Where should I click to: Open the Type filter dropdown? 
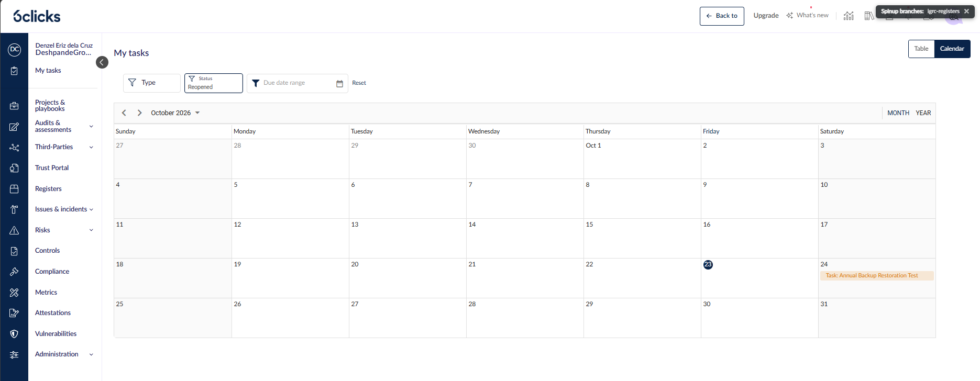(x=152, y=83)
